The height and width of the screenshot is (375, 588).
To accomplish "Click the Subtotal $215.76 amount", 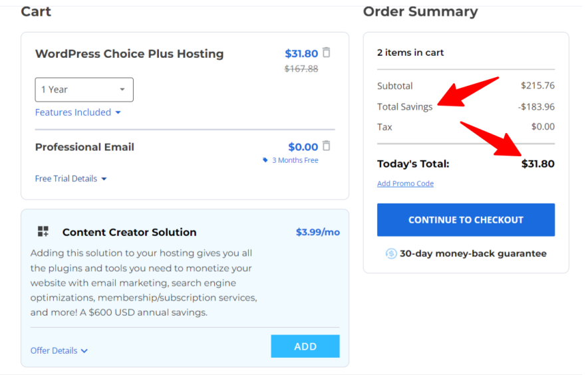I will [537, 86].
